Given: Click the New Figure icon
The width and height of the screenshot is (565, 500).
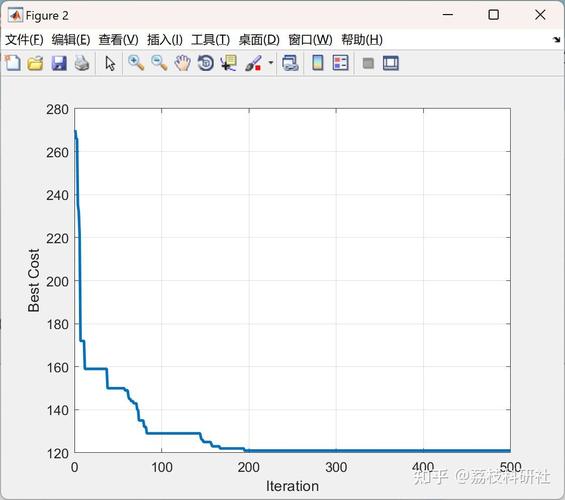Looking at the screenshot, I should 13,63.
